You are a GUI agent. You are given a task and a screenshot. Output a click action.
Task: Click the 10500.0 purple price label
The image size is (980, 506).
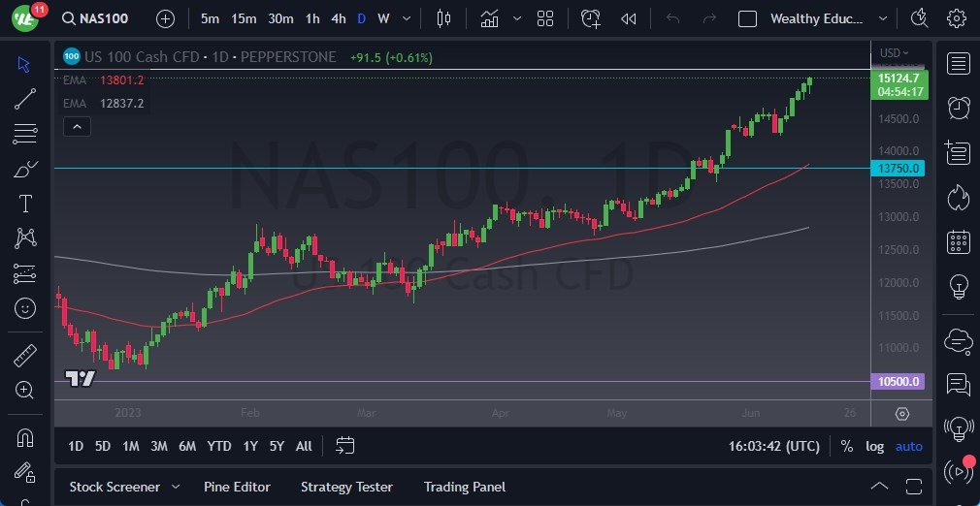(899, 382)
